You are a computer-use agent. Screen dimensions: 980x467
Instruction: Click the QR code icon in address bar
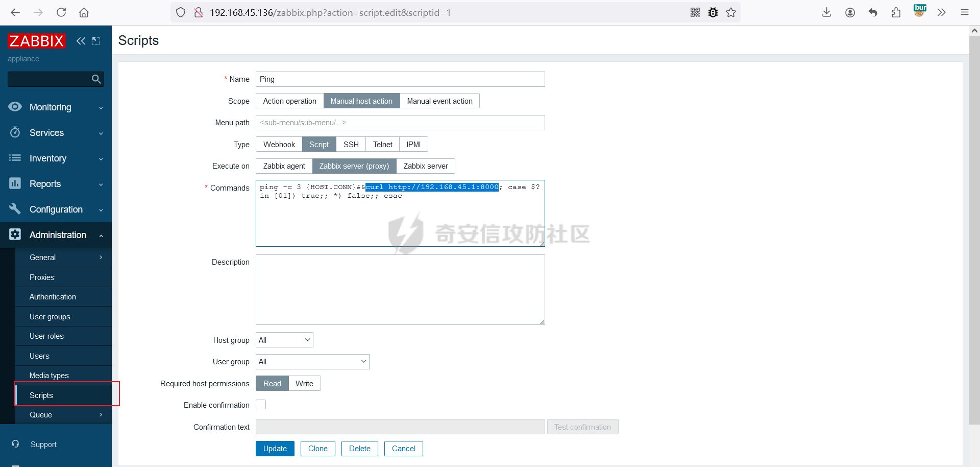click(x=695, y=12)
